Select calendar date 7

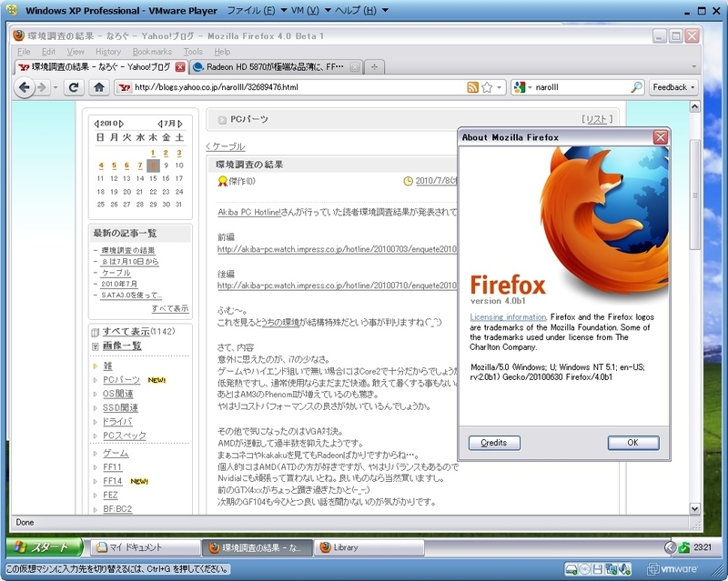pyautogui.click(x=140, y=165)
